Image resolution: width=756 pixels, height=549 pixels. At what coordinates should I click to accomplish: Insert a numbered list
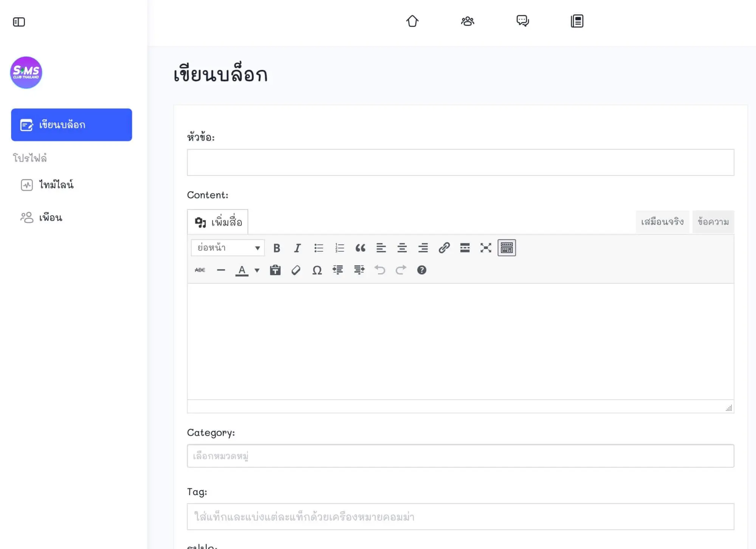tap(339, 248)
